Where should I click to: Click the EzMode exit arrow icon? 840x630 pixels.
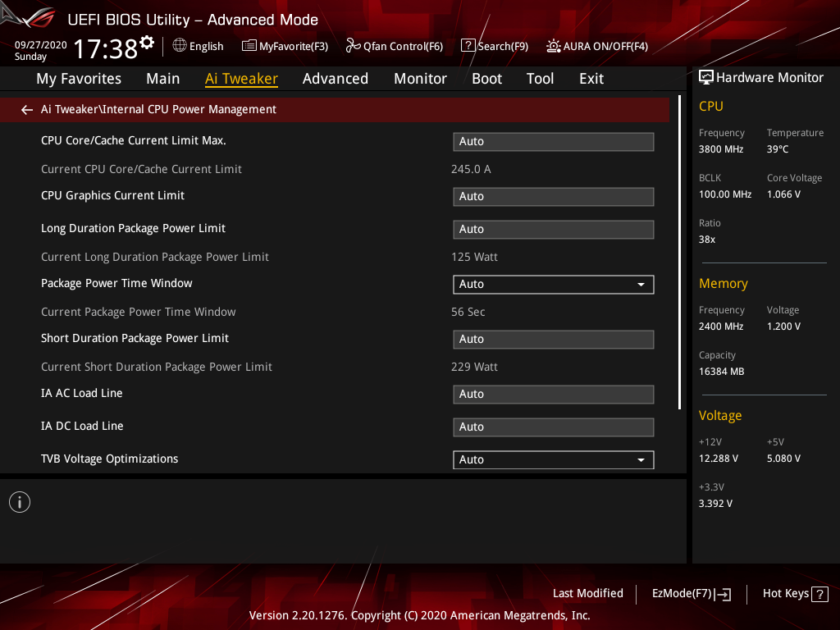[x=723, y=594]
